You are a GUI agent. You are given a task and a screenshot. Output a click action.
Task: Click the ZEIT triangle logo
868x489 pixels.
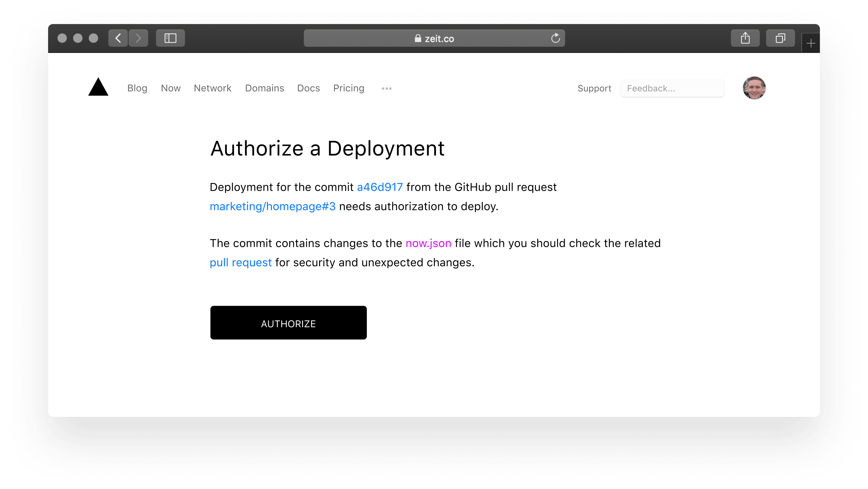98,88
